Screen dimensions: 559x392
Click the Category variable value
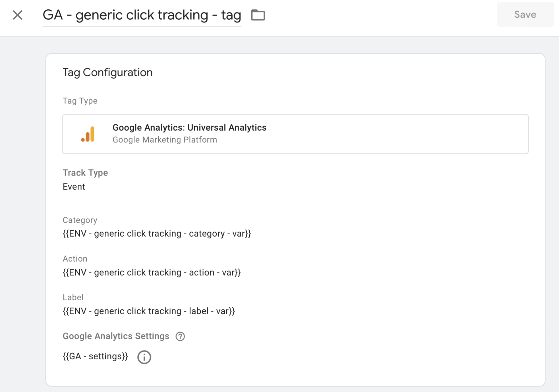[x=157, y=233]
